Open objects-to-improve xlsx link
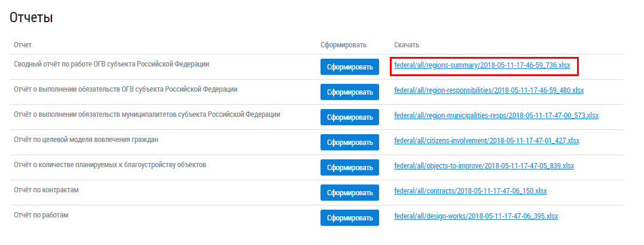This screenshot has height=245, width=644. [x=484, y=166]
